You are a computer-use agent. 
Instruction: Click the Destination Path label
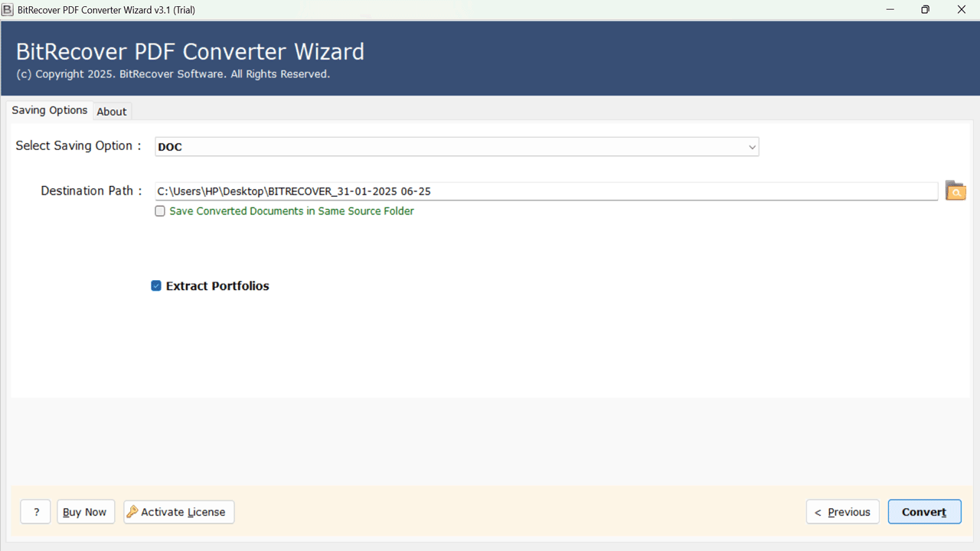[91, 191]
